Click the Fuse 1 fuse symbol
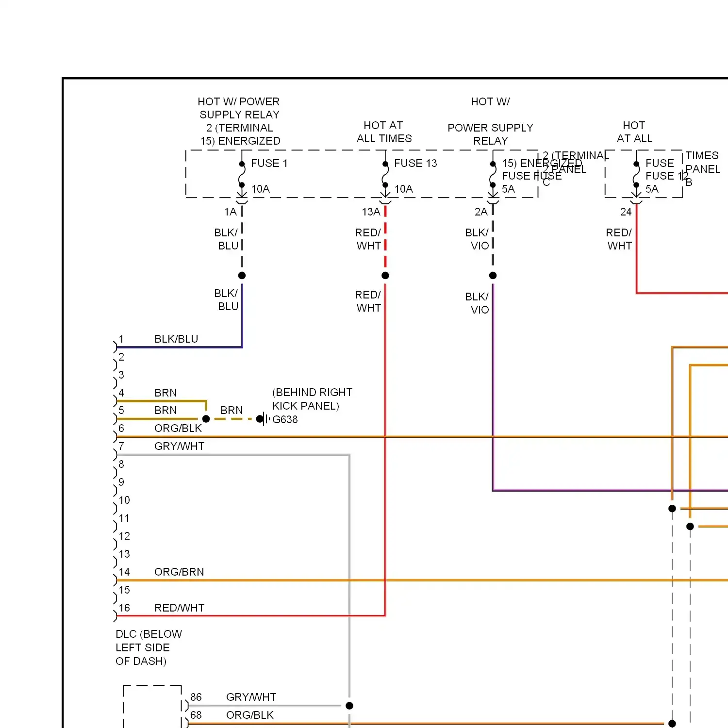728x728 pixels. pyautogui.click(x=242, y=175)
